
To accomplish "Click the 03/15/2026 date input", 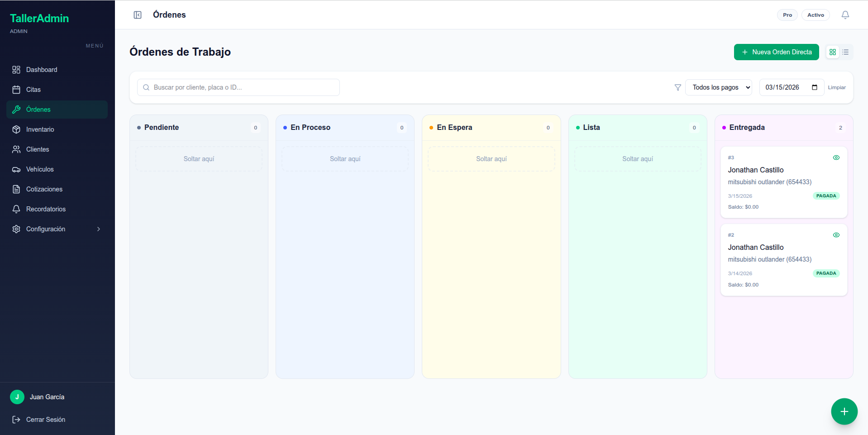I will point(792,87).
